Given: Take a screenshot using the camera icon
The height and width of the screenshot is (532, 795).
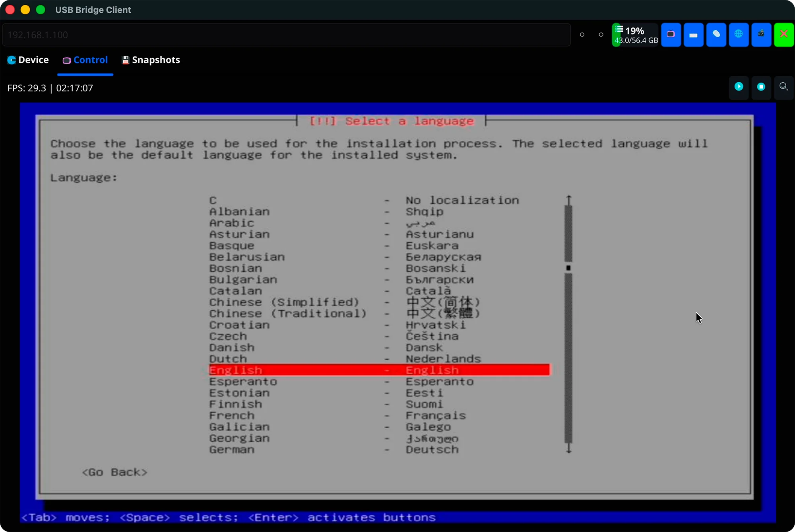Looking at the screenshot, I should pos(761,35).
